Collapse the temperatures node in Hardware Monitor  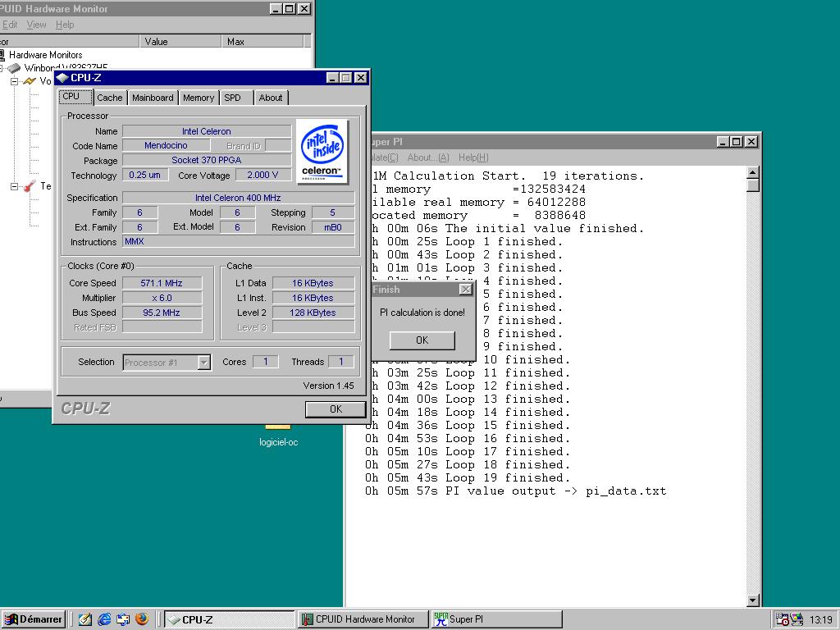coord(15,186)
